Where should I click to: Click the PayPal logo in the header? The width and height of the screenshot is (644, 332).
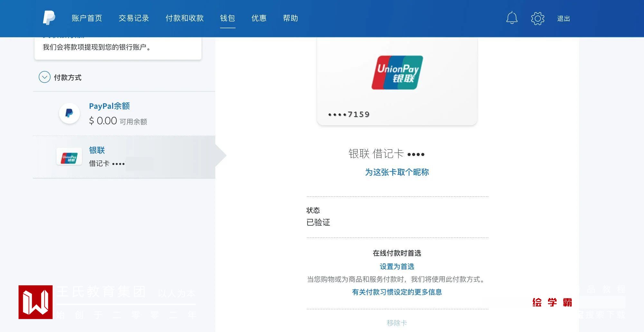click(x=49, y=18)
